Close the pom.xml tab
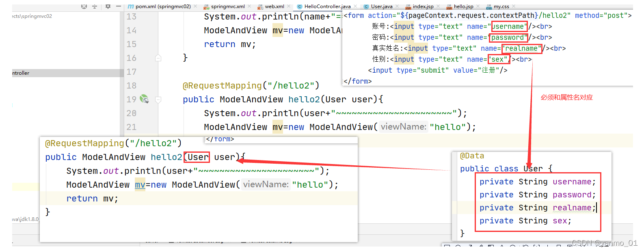This screenshot has height=251, width=644. click(195, 6)
